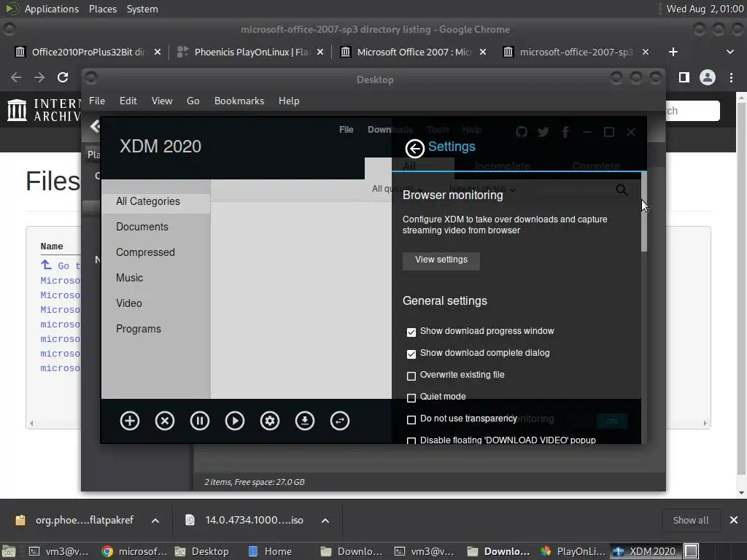Screen dimensions: 747x560
Task: Reload the Chrome page
Action: tap(63, 77)
